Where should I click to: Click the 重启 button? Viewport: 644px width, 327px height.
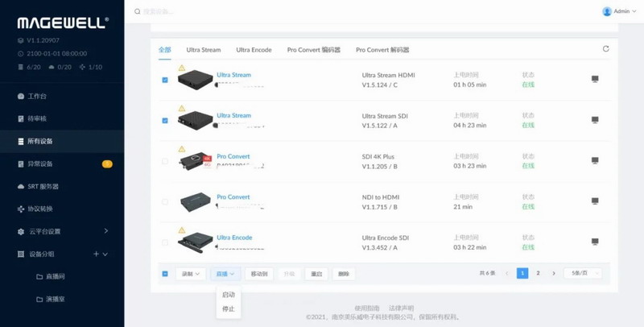pyautogui.click(x=316, y=274)
